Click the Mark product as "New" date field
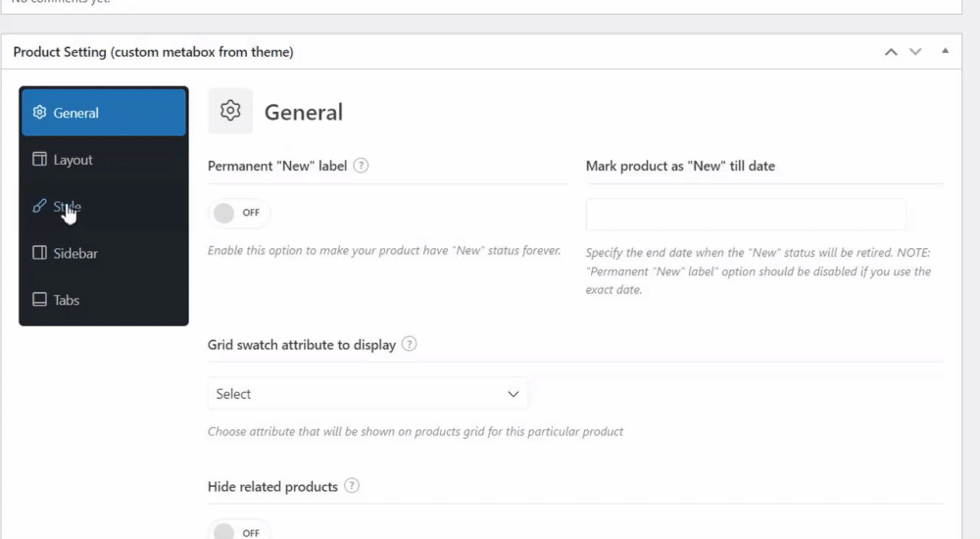 tap(746, 215)
